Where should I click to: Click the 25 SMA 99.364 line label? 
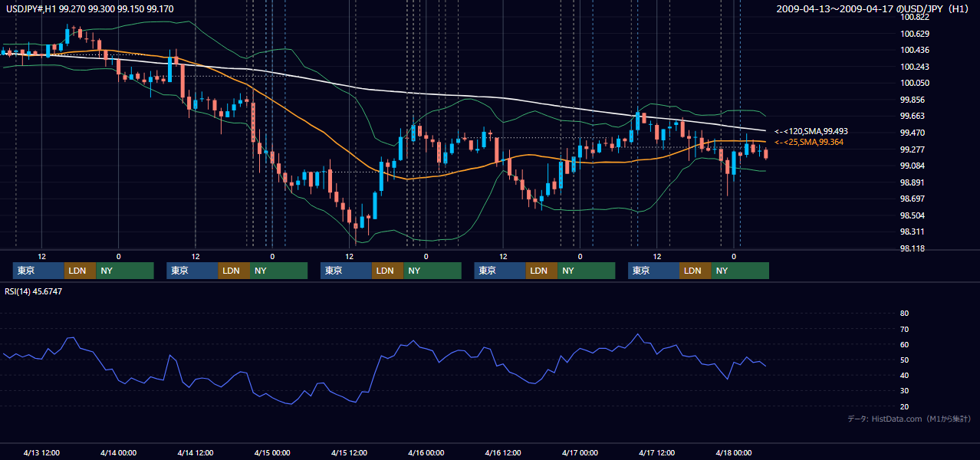click(811, 142)
